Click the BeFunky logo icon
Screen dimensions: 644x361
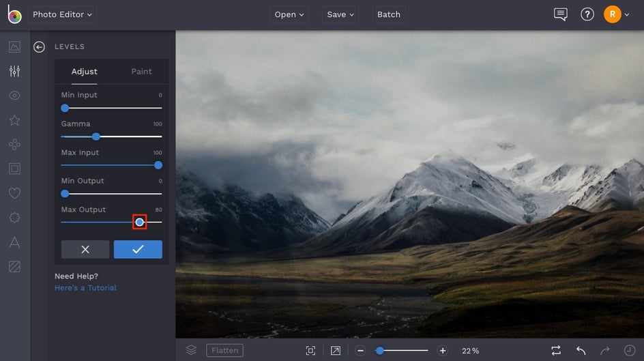[14, 14]
